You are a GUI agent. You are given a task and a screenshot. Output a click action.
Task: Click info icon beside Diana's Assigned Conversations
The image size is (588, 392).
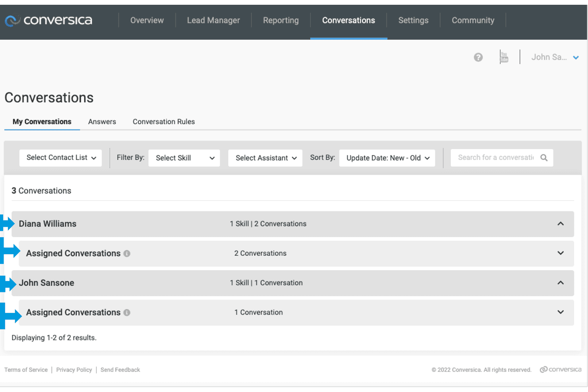[x=127, y=253]
